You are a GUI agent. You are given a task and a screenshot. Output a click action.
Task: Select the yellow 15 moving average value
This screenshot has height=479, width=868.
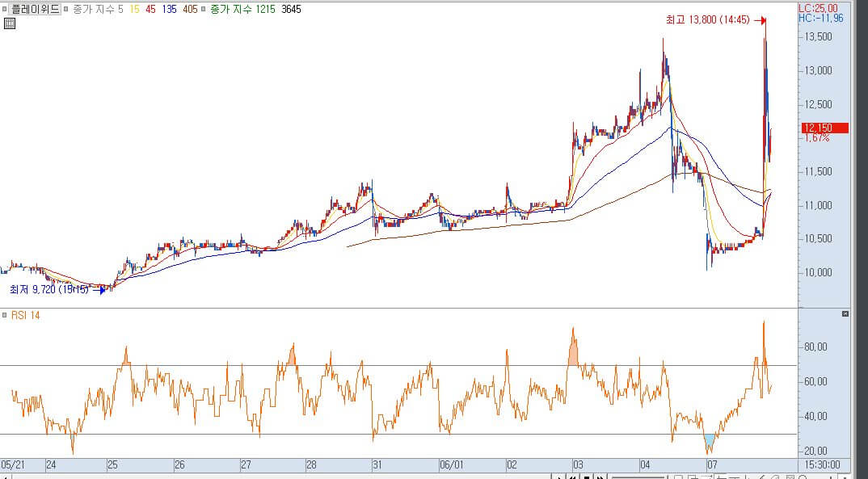click(x=134, y=9)
